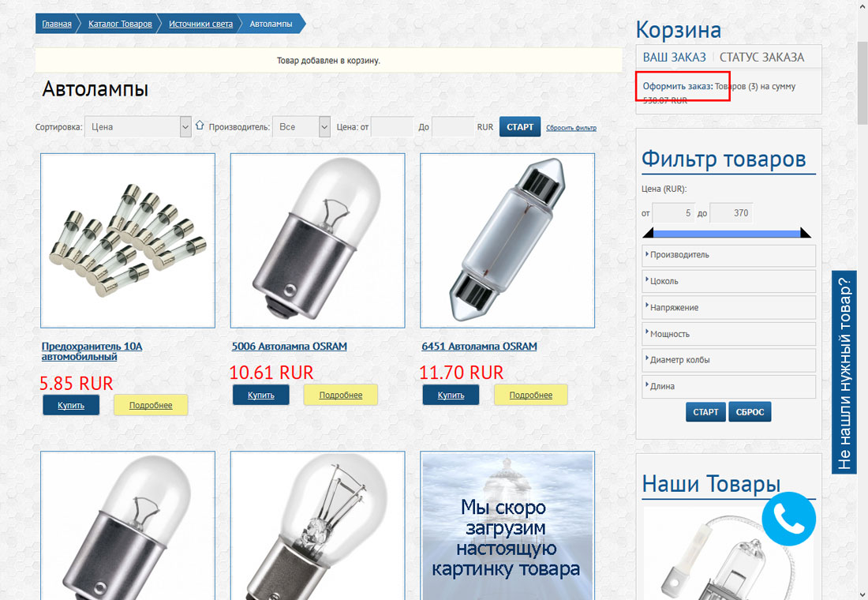
Task: Expand the Диаметр колбы filter section
Action: tap(728, 360)
